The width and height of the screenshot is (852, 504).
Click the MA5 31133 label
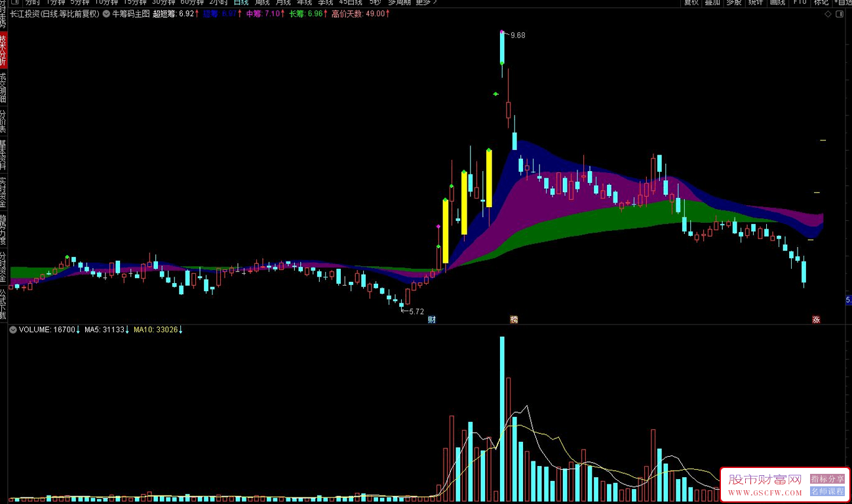coord(107,330)
